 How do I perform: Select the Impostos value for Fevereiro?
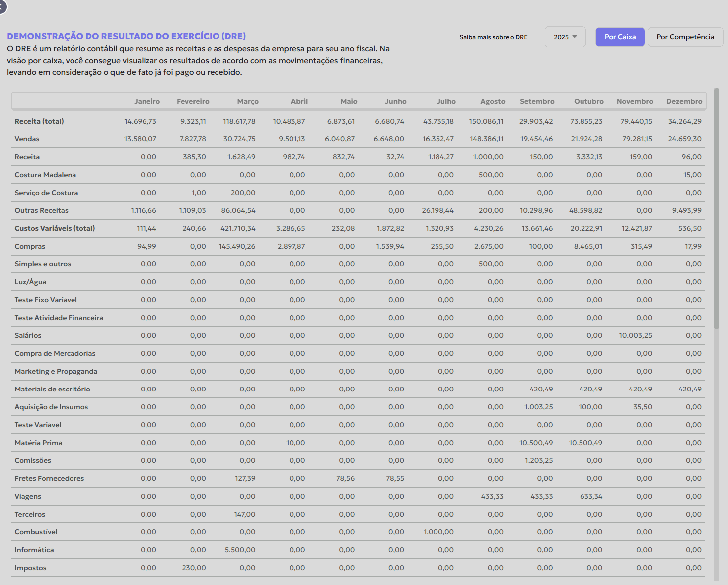tap(194, 568)
